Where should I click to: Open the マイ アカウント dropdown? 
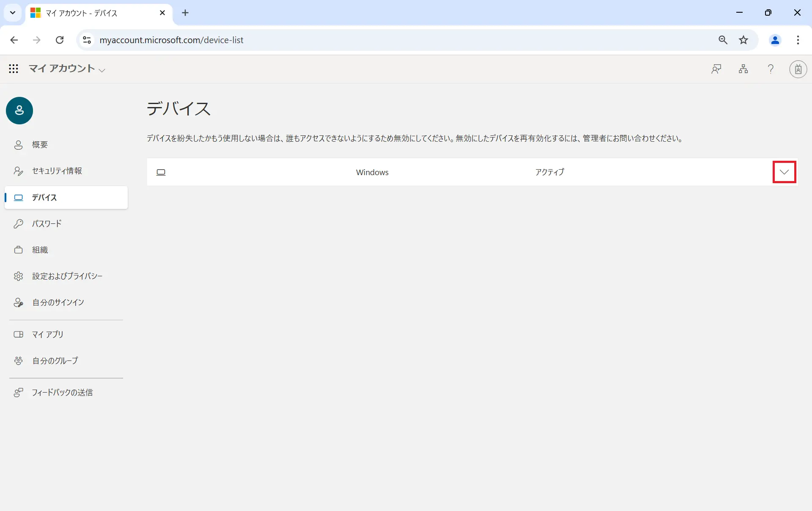tap(67, 69)
